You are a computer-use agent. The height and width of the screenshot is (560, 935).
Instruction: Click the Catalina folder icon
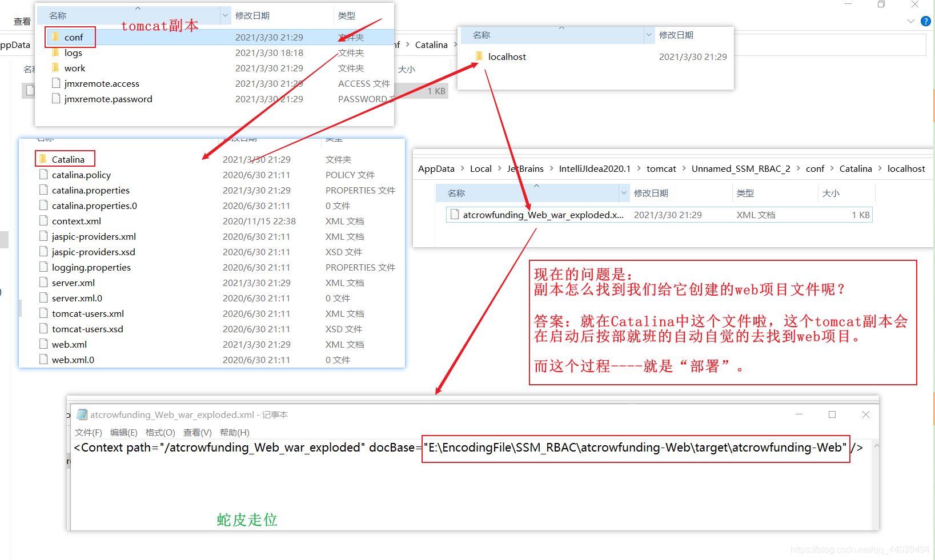[43, 159]
